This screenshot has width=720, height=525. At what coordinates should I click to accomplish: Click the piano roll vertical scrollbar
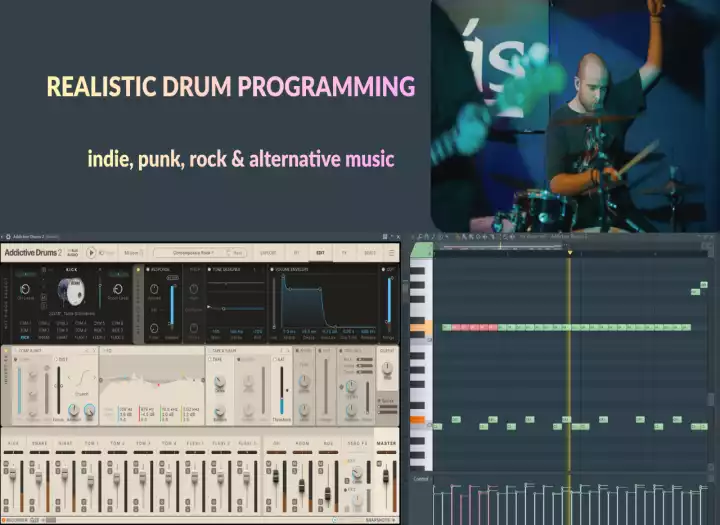coord(711,399)
